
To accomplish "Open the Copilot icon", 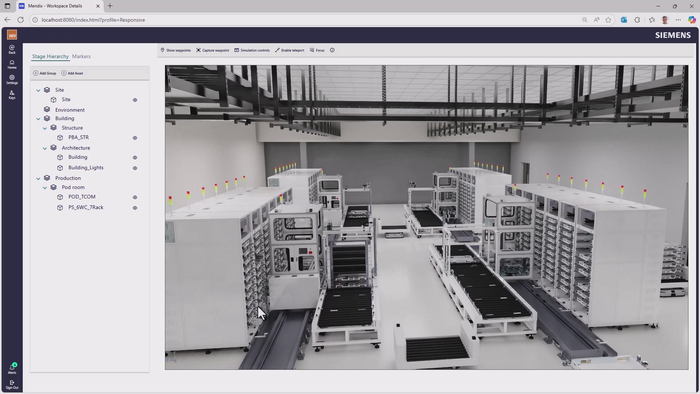I will [x=692, y=20].
